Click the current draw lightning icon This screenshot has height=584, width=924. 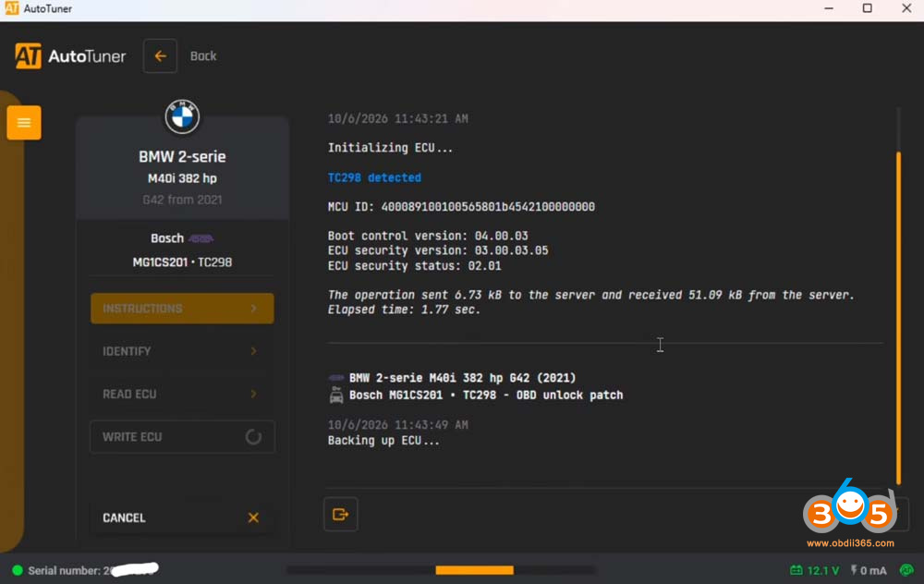pos(853,570)
